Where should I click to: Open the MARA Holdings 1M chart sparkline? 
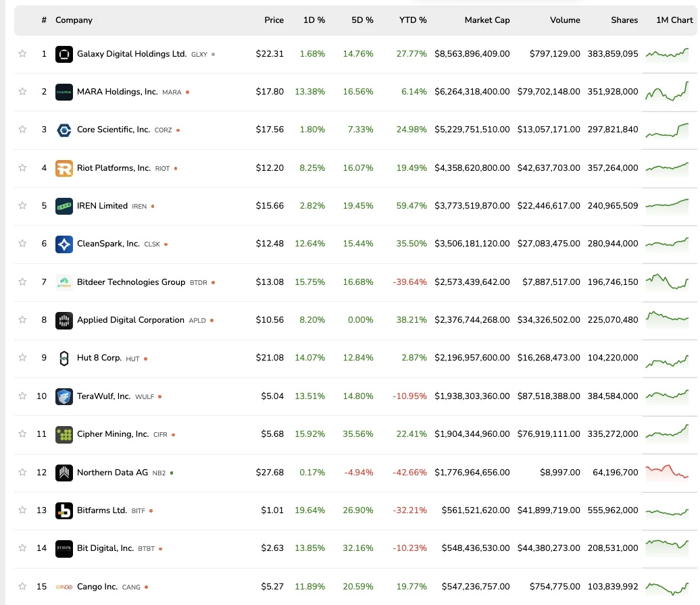click(667, 92)
